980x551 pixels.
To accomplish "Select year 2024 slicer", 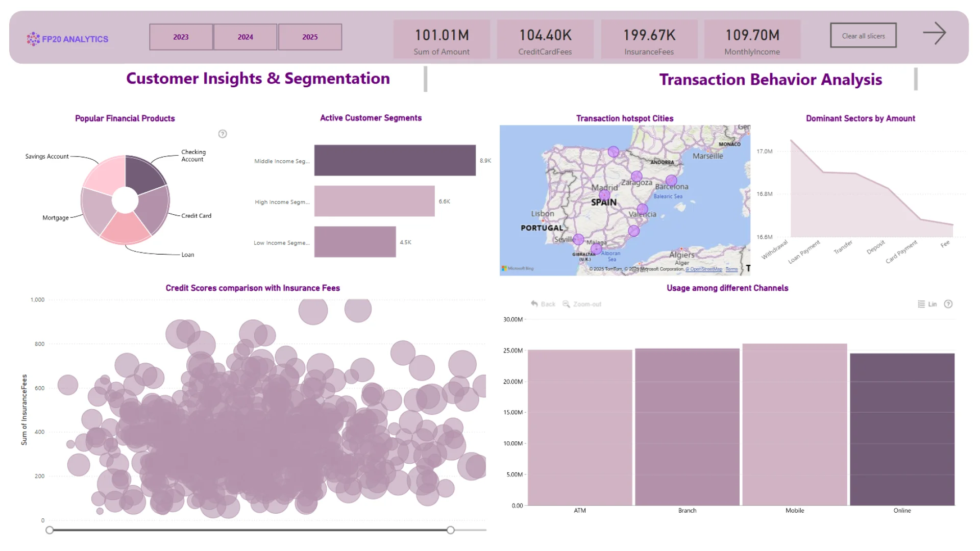I will (x=246, y=37).
